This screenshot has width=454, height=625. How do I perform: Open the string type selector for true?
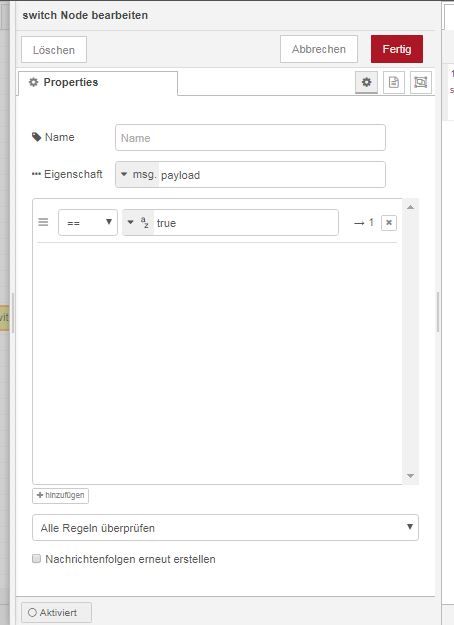pyautogui.click(x=138, y=222)
